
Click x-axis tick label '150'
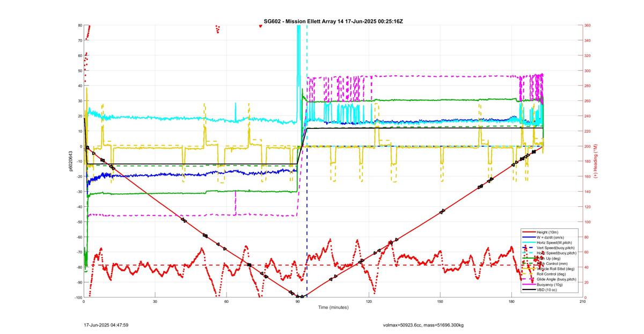click(x=440, y=301)
